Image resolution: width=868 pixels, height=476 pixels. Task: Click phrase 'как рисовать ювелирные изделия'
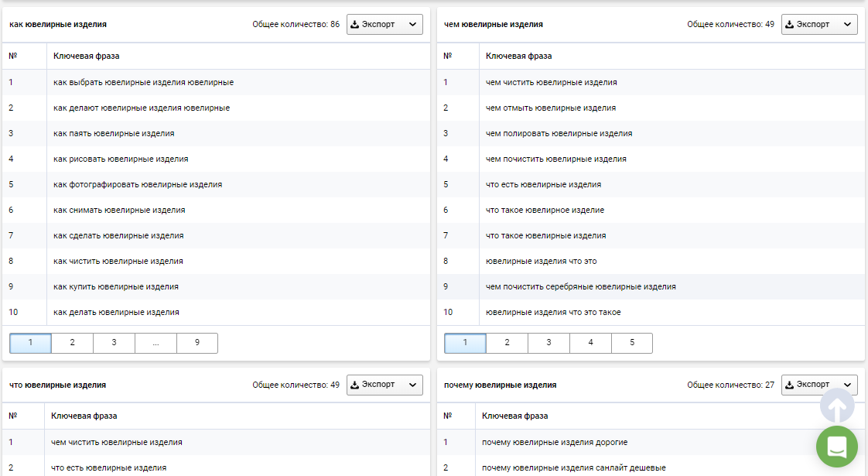click(121, 159)
